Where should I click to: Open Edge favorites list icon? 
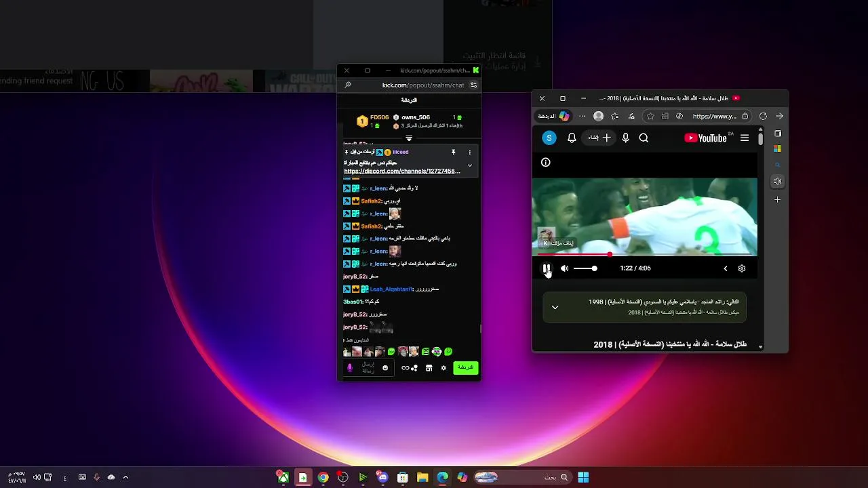coord(615,117)
